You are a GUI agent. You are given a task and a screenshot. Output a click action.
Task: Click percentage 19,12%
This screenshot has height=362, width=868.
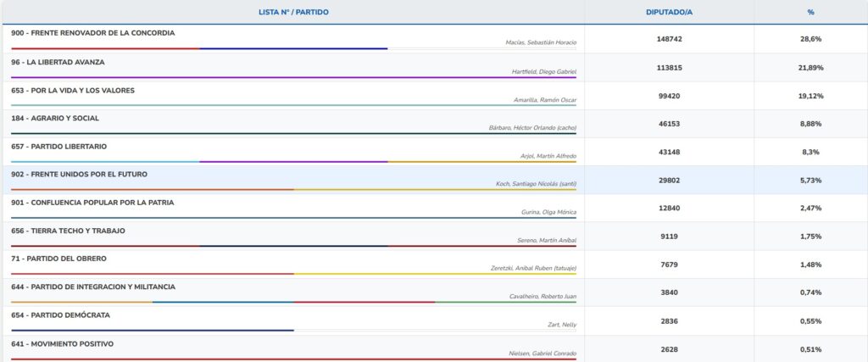point(810,96)
